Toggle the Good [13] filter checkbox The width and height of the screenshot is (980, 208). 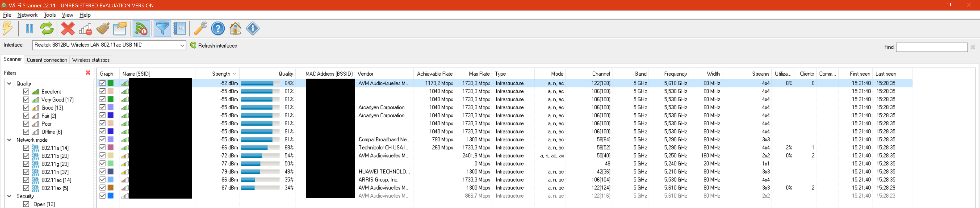(26, 108)
